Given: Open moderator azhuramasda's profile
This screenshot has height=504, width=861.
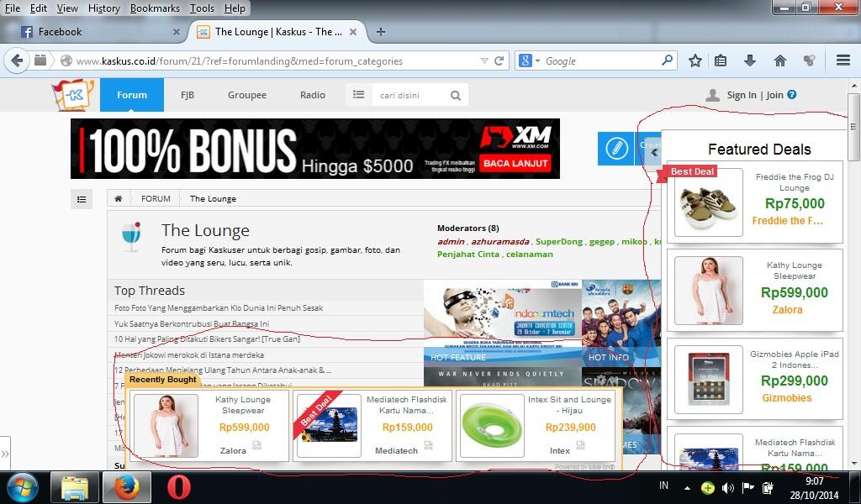Looking at the screenshot, I should pyautogui.click(x=500, y=241).
